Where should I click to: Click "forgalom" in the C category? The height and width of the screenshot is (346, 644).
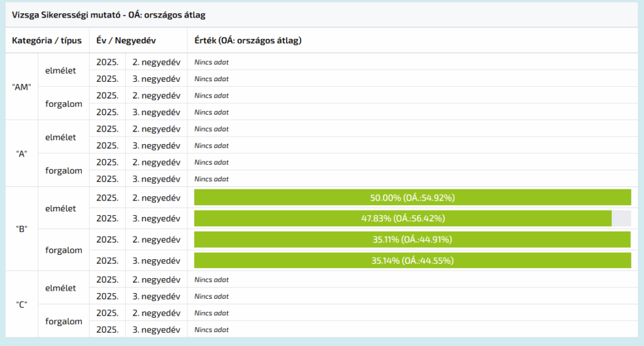tap(64, 321)
